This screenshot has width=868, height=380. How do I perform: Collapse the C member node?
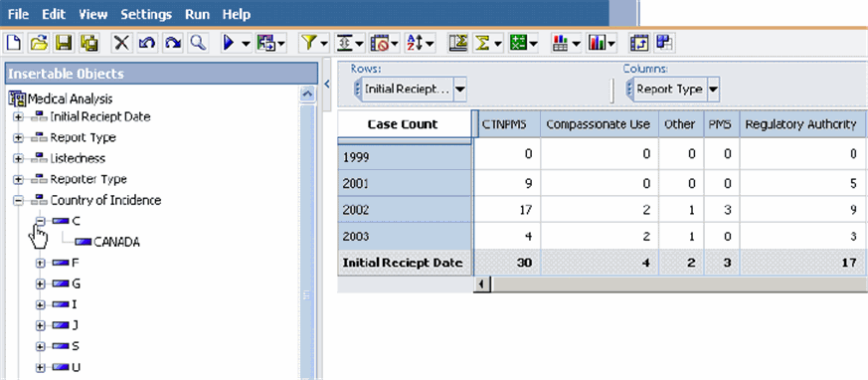pos(40,221)
